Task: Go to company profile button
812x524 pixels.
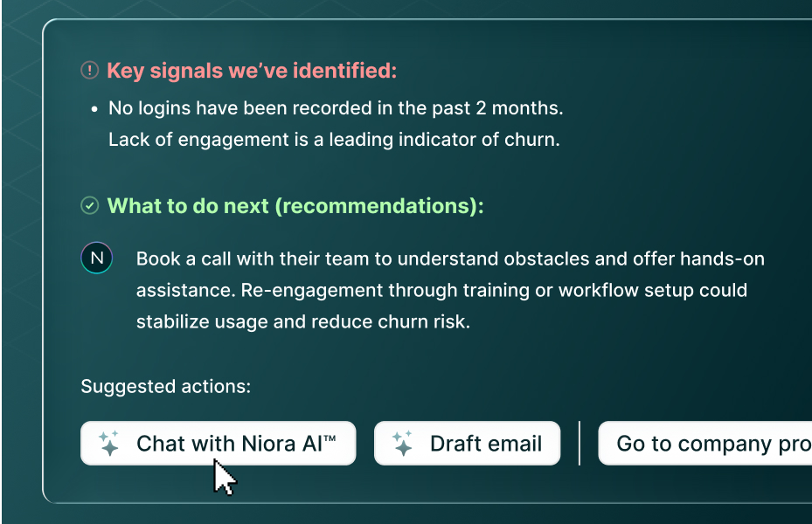Action: [704, 444]
